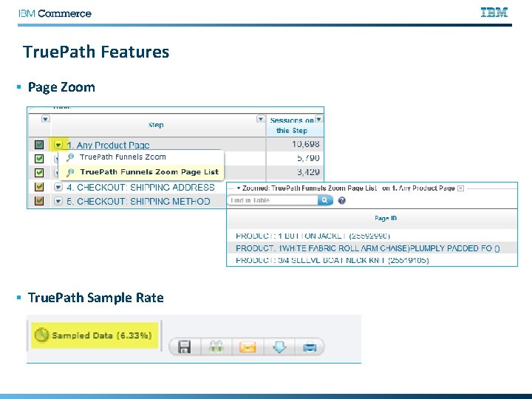Open dropdown beside 4. Checkout Shipping Address
Image resolution: width=532 pixels, height=399 pixels.
(58, 187)
